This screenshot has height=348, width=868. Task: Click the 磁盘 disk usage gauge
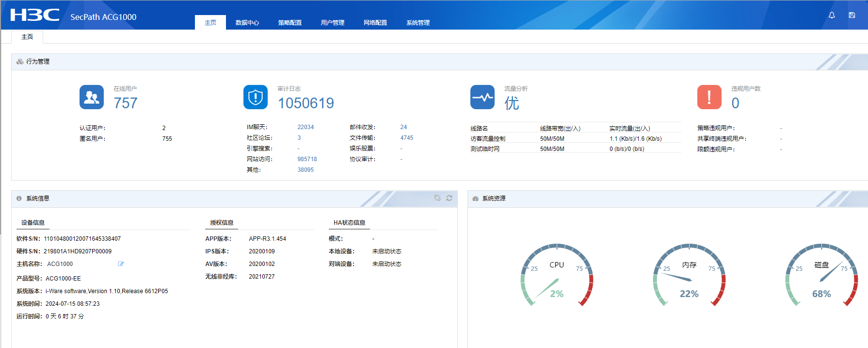click(821, 276)
